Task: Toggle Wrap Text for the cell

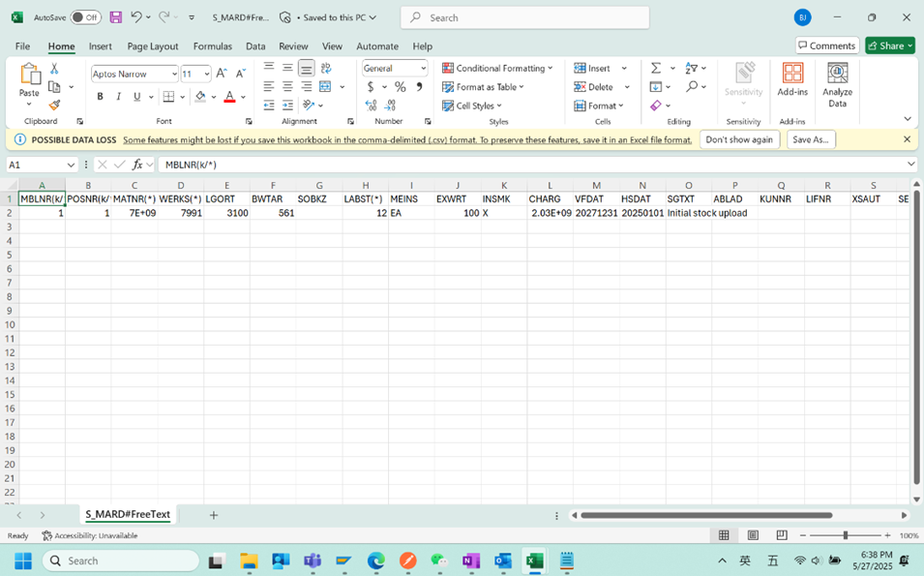Action: [x=326, y=69]
